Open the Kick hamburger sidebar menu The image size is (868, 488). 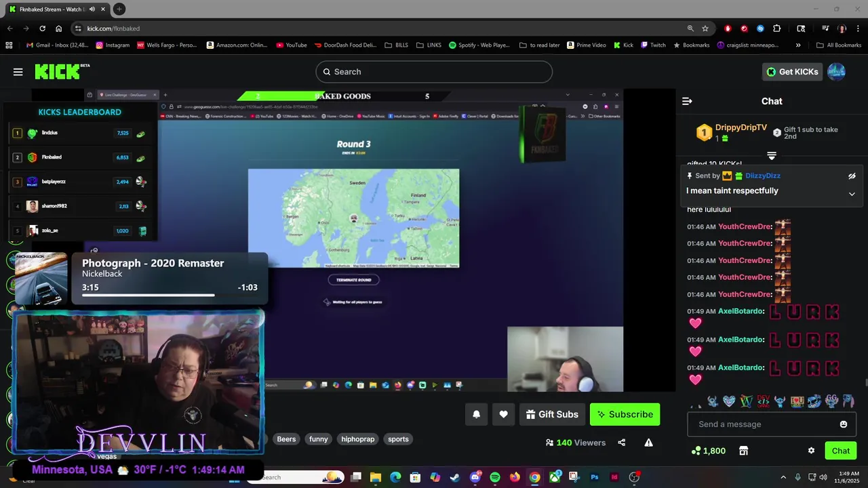click(x=18, y=72)
